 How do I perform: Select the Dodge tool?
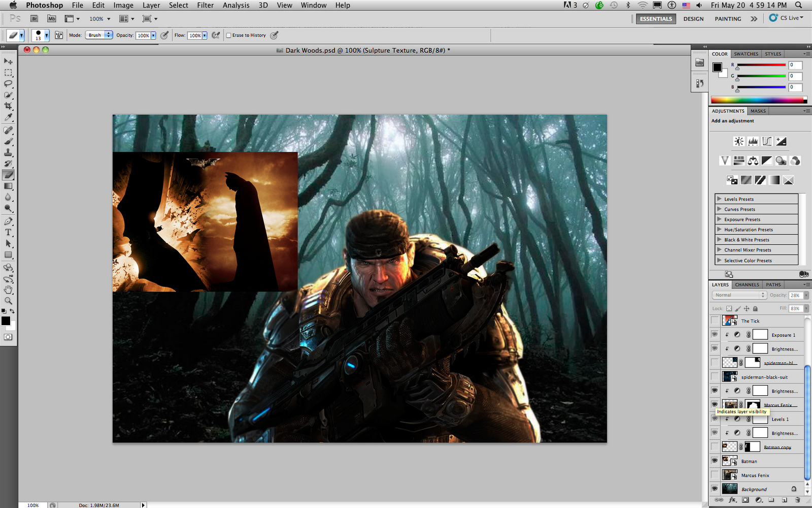[x=8, y=208]
